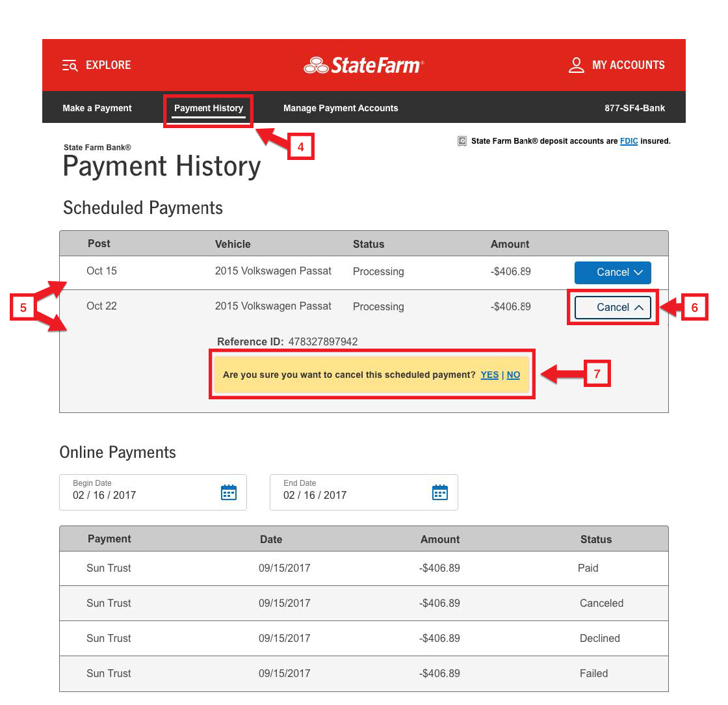Click the Canceled status cell
The image size is (728, 705).
pyautogui.click(x=601, y=604)
